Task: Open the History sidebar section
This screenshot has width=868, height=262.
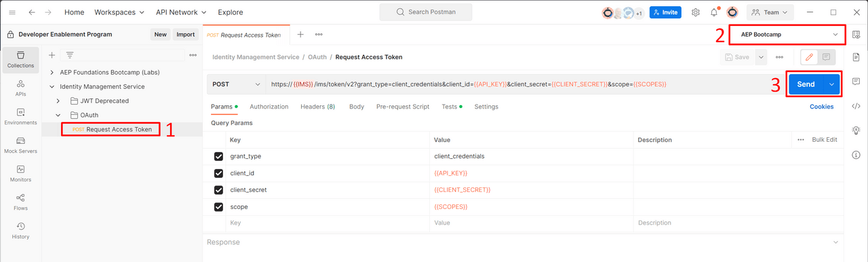Action: [x=20, y=230]
